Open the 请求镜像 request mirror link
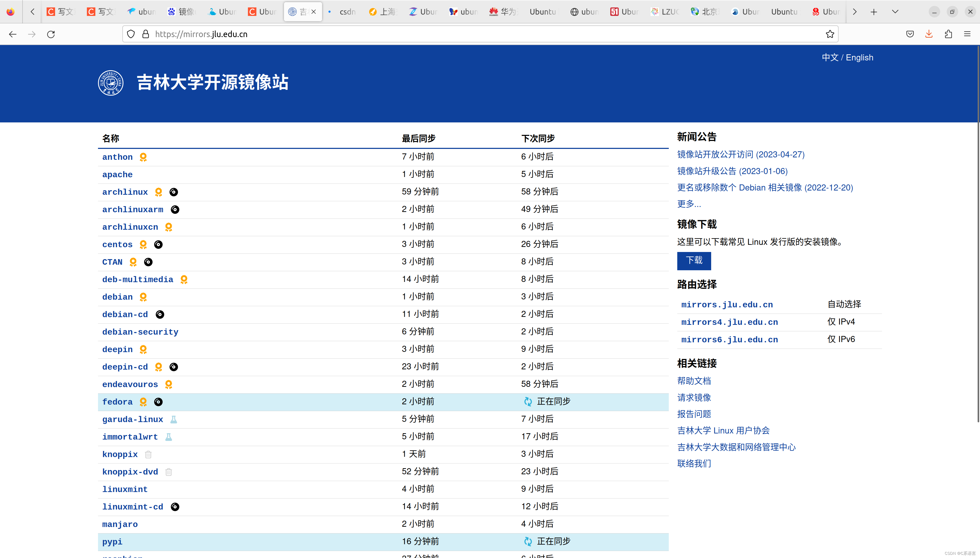This screenshot has width=980, height=558. (x=694, y=397)
